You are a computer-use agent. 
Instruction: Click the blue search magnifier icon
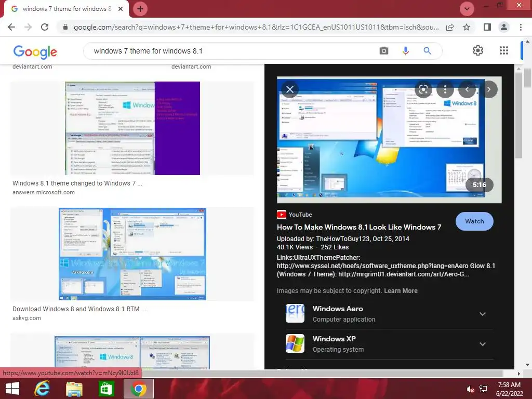[427, 51]
